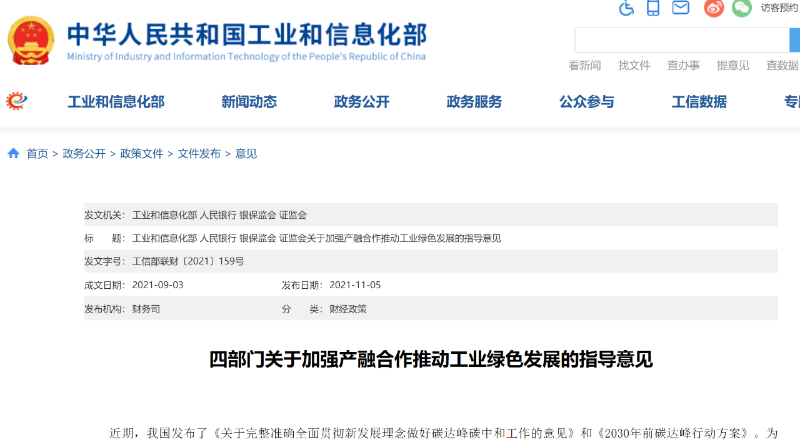The width and height of the screenshot is (800, 442).
Task: Click the national emblem logo
Action: click(x=31, y=40)
